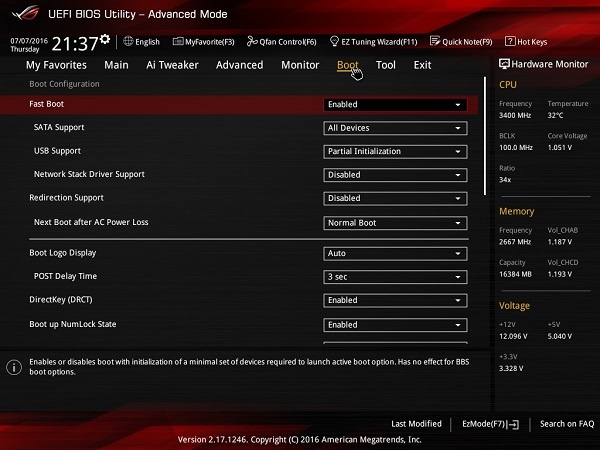Click the Quick Note notepad icon

pos(435,41)
